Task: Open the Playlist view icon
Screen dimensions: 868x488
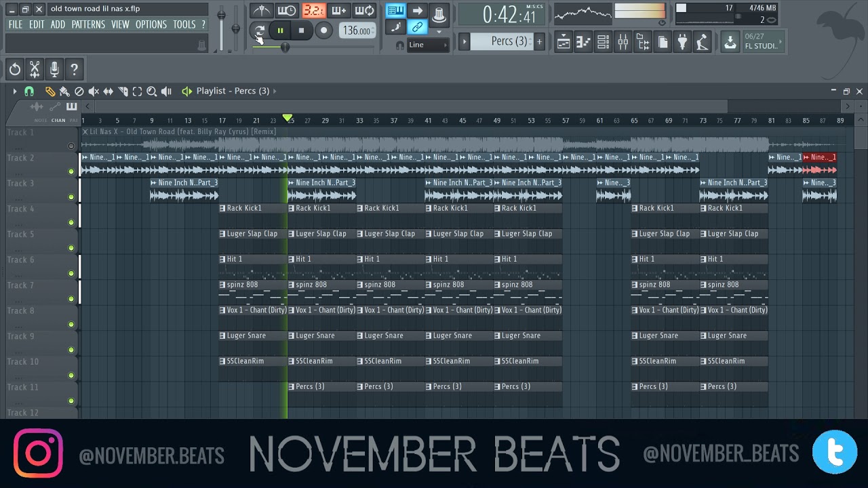Action: (564, 42)
